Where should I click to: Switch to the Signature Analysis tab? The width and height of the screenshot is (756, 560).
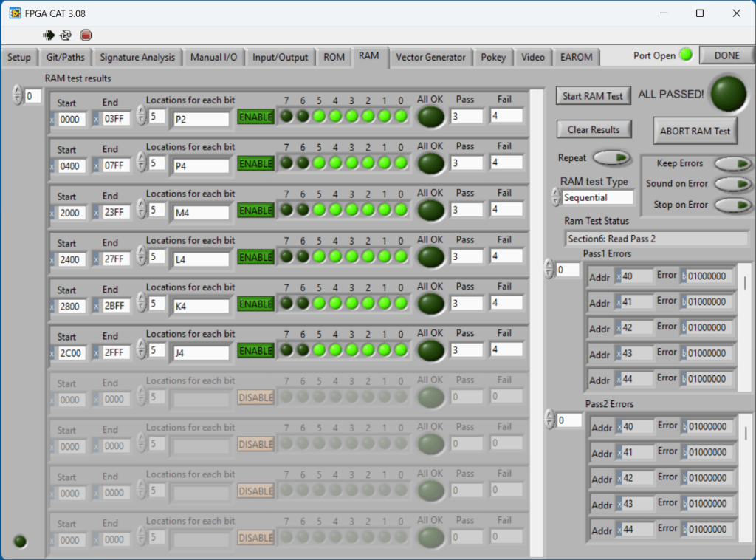point(137,57)
